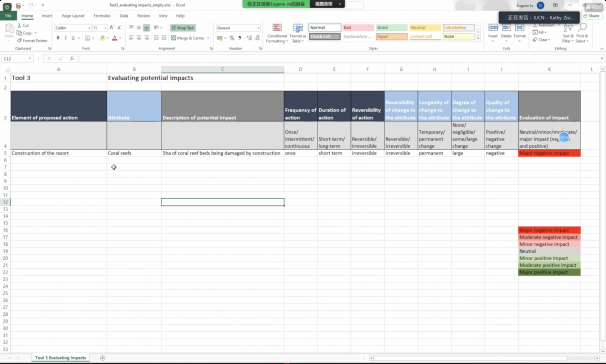Open the font size dropdown
The height and width of the screenshot is (364, 606).
(106, 28)
